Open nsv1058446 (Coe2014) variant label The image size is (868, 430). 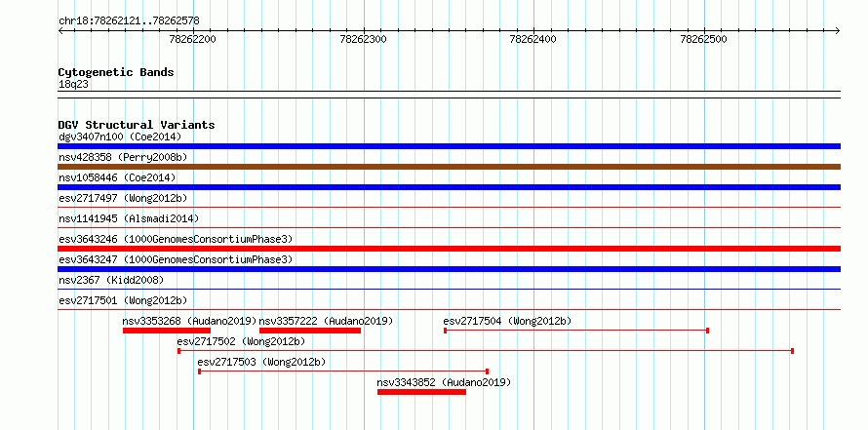(x=117, y=177)
